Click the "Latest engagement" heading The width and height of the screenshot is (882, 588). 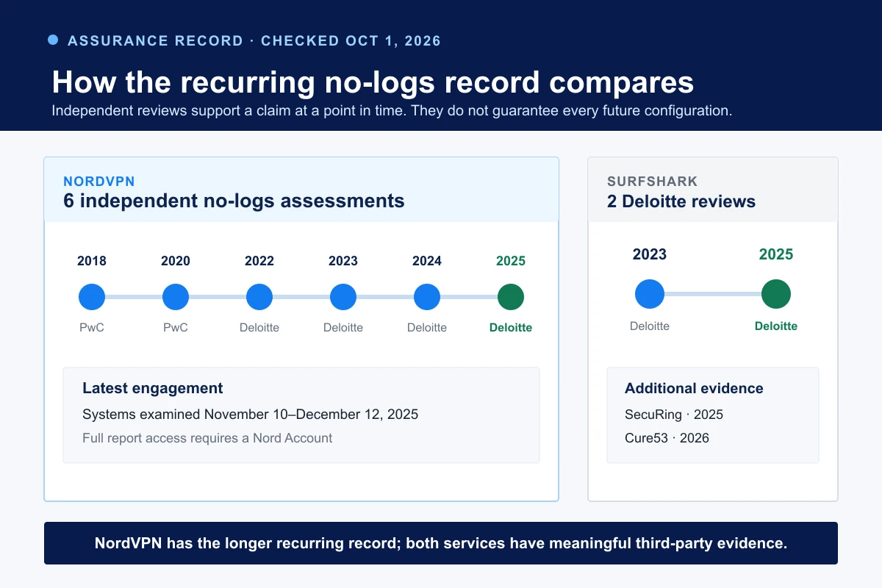[153, 389]
